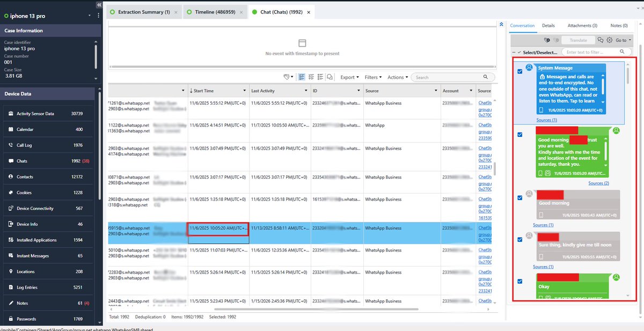The width and height of the screenshot is (644, 331).
Task: Open the Go to dropdown
Action: pyautogui.click(x=624, y=40)
